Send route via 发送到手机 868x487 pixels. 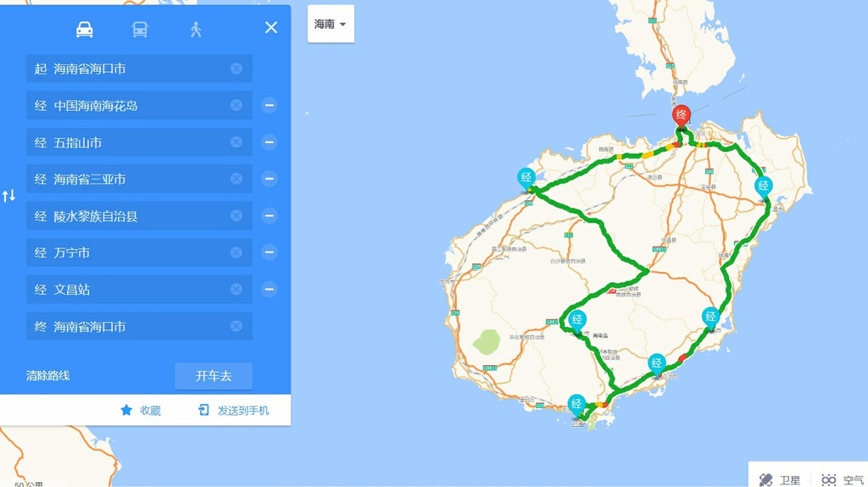(x=233, y=411)
